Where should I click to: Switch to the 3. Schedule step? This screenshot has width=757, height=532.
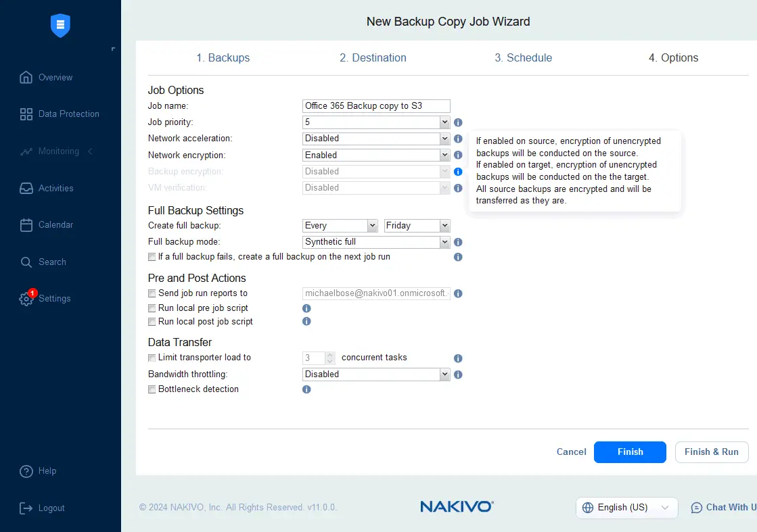[523, 58]
